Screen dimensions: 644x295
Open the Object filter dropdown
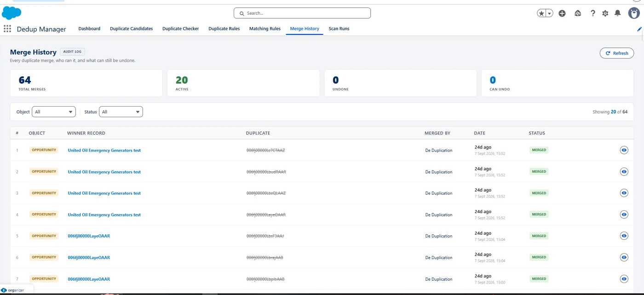click(x=54, y=112)
